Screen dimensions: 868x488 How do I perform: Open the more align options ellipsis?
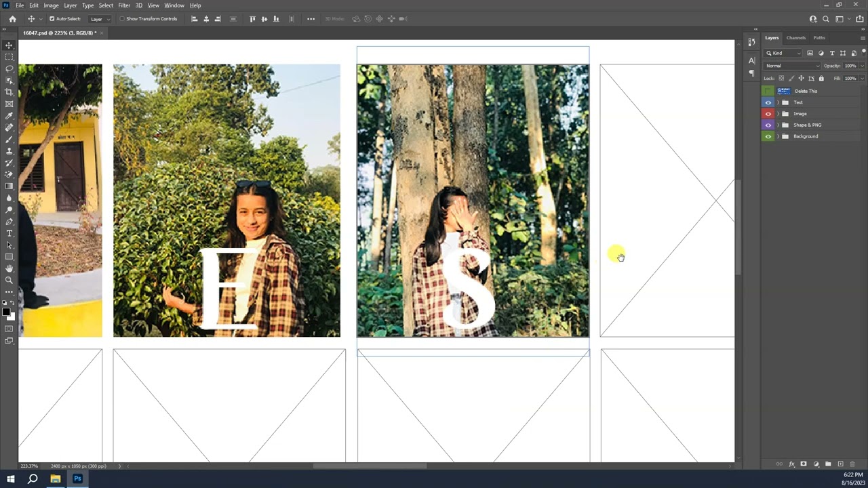(x=311, y=19)
